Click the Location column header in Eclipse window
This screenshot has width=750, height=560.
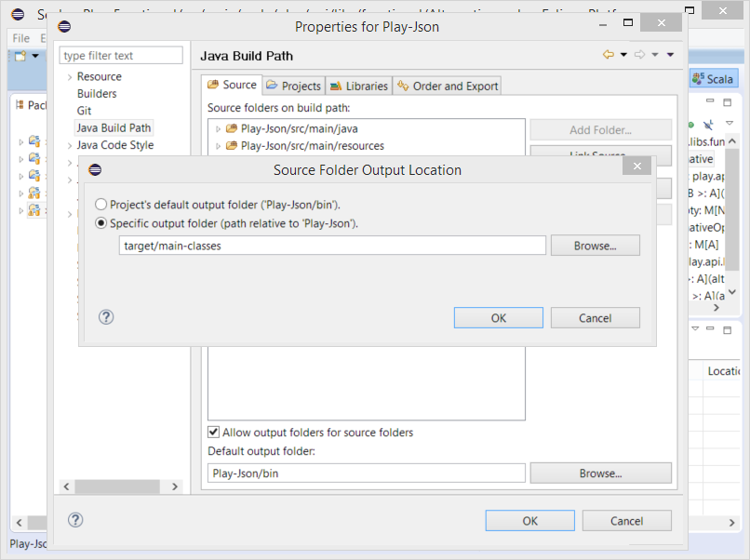click(x=722, y=371)
